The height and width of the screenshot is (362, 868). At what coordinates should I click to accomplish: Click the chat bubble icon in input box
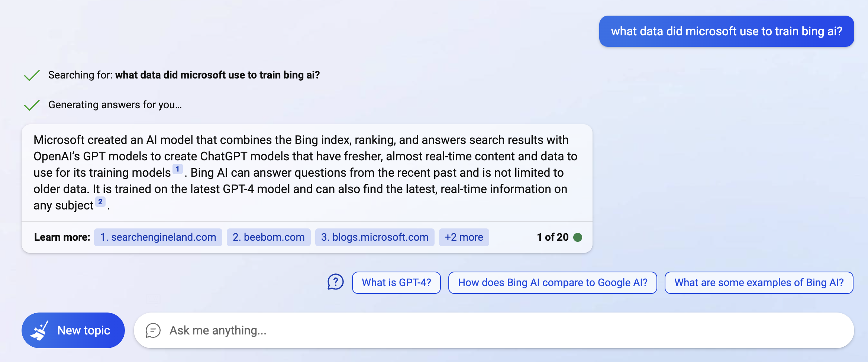(153, 330)
